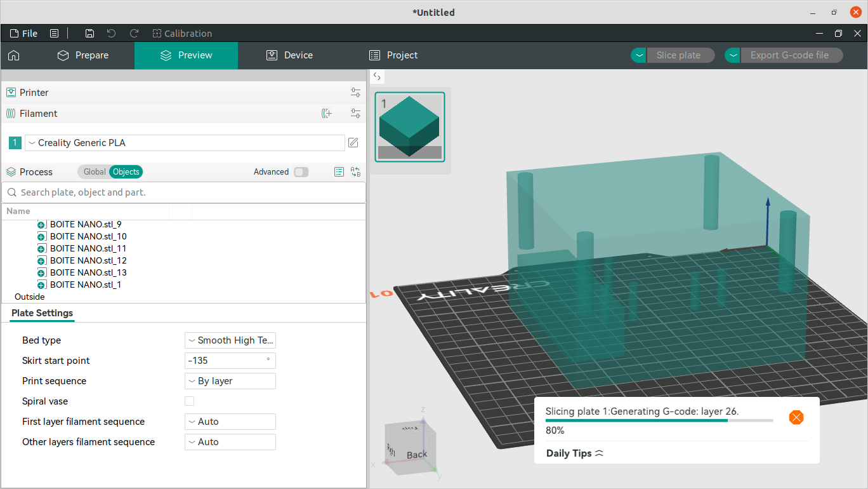Viewport: 868px width, 489px height.
Task: Switch process view to Global
Action: (95, 172)
